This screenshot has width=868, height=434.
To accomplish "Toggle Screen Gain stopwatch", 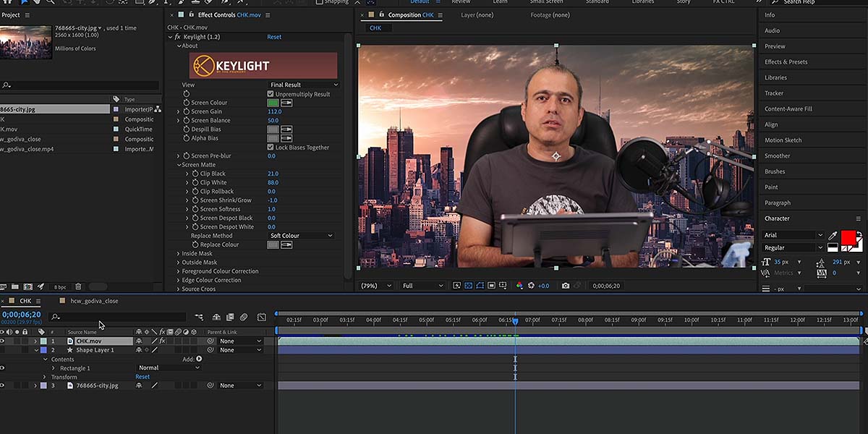I will [x=186, y=111].
